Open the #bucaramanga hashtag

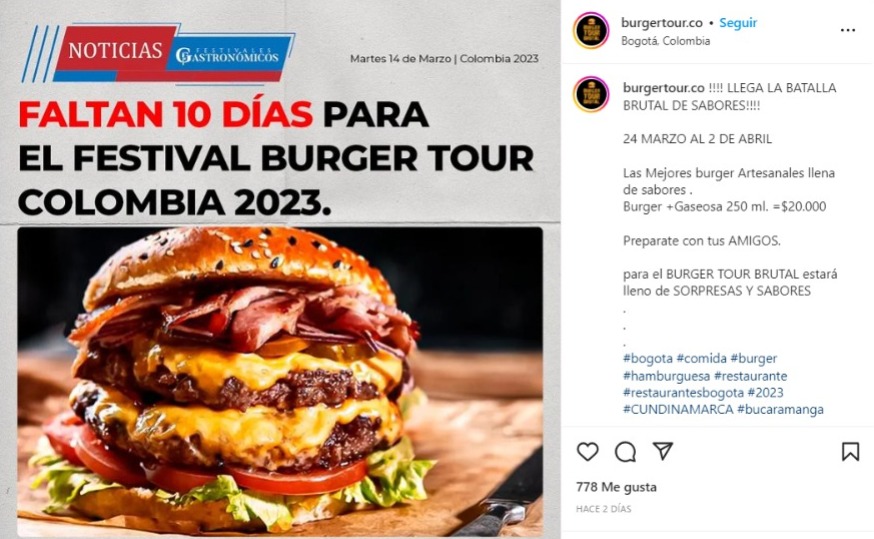point(780,410)
